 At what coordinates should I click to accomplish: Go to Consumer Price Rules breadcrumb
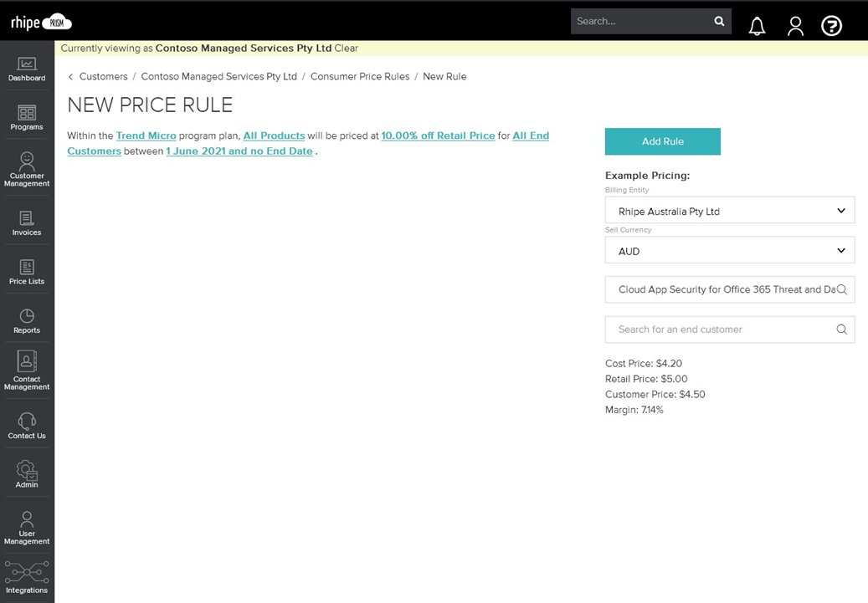click(360, 76)
